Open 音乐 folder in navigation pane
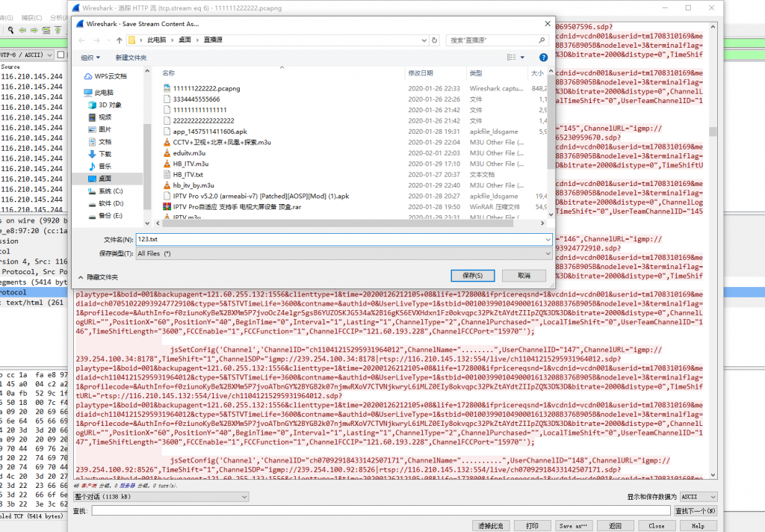The width and height of the screenshot is (765, 532). coord(100,166)
